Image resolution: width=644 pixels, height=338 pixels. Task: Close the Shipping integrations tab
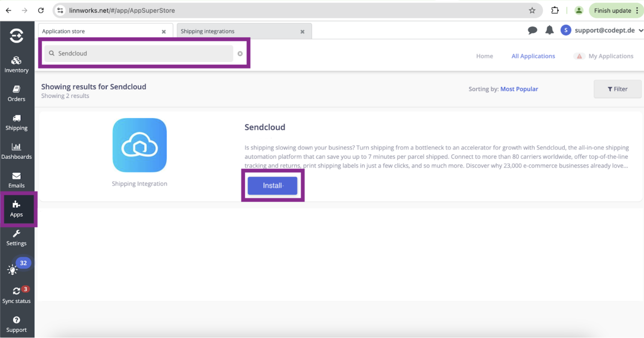pos(302,32)
